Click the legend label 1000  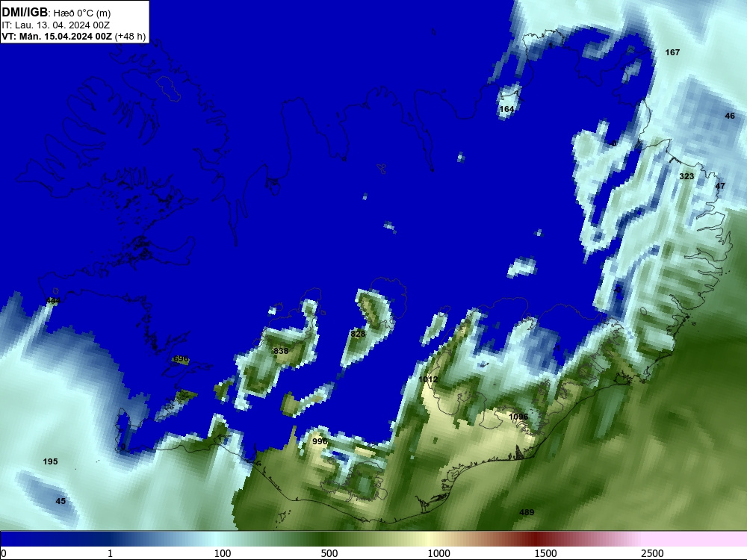pos(438,553)
